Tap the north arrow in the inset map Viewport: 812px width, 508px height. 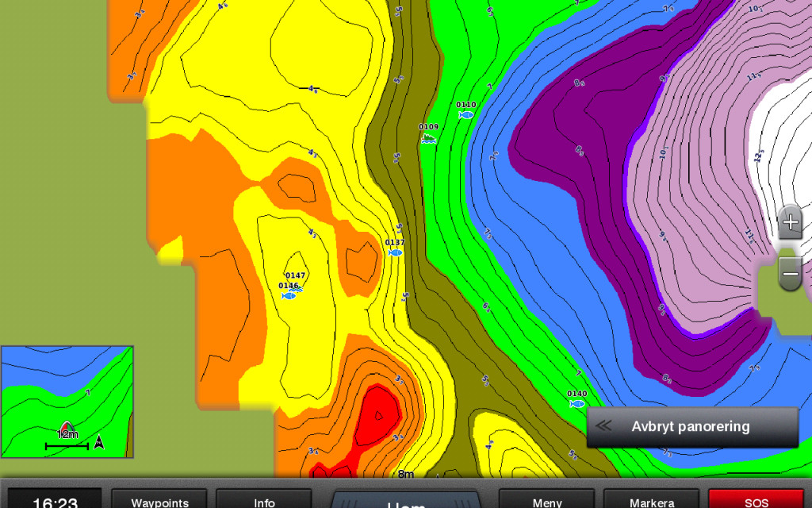click(x=99, y=442)
